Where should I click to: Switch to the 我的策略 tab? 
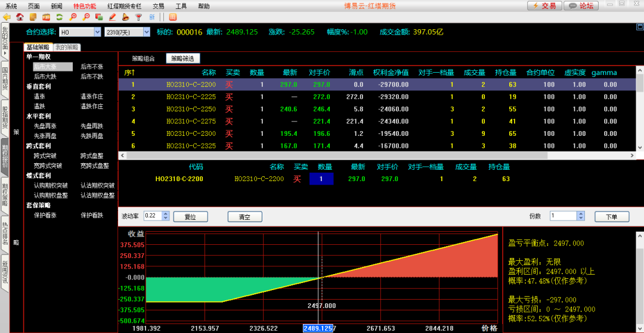coord(67,48)
